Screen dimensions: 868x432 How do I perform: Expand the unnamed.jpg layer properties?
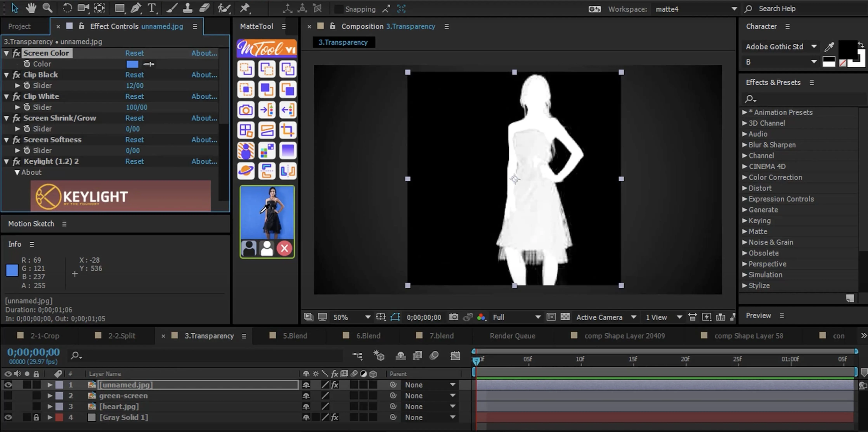click(50, 385)
